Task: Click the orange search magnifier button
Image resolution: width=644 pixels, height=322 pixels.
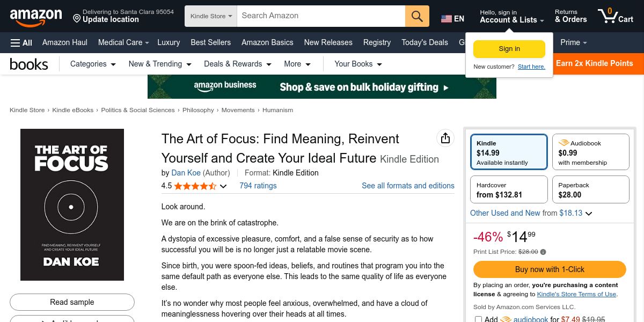Action: pos(417,16)
